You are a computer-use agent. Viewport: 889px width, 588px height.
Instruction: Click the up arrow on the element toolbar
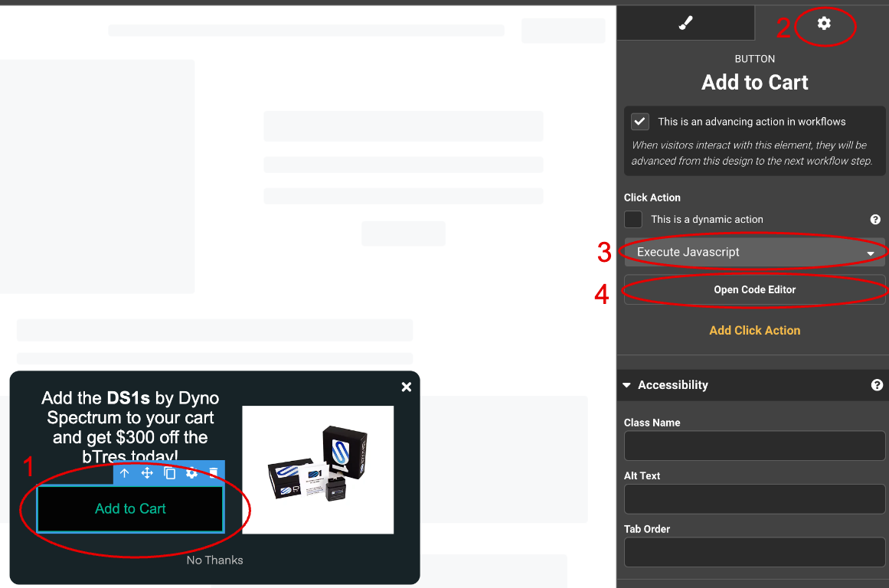coord(124,473)
